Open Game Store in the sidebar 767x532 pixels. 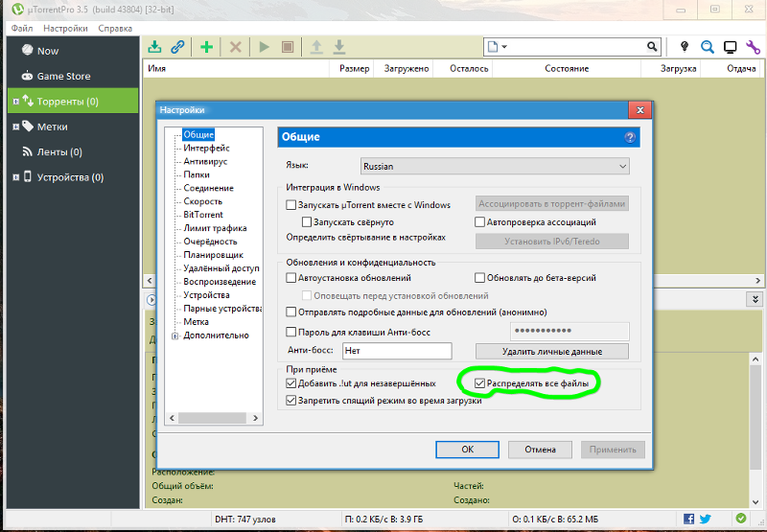coord(74,77)
